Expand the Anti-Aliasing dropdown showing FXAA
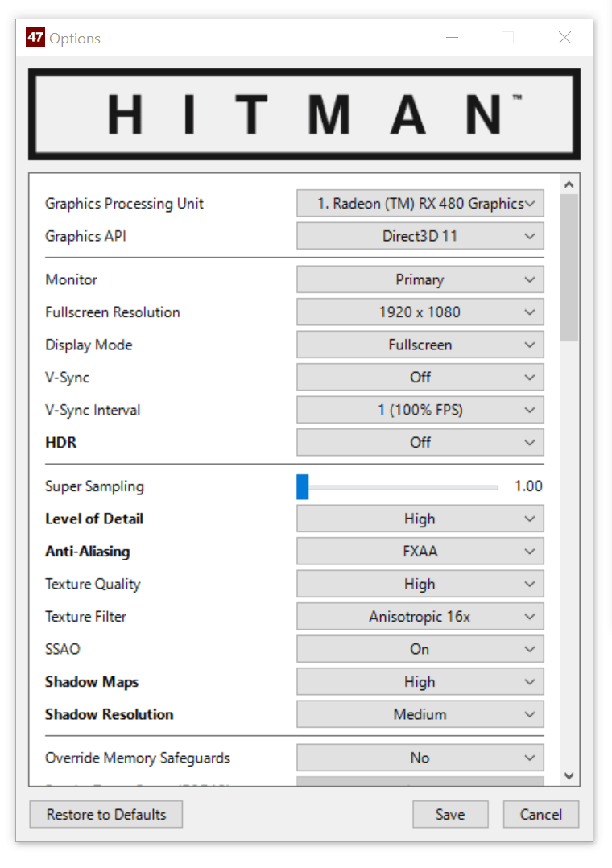Screen dimensions: 612x868 [x=420, y=552]
